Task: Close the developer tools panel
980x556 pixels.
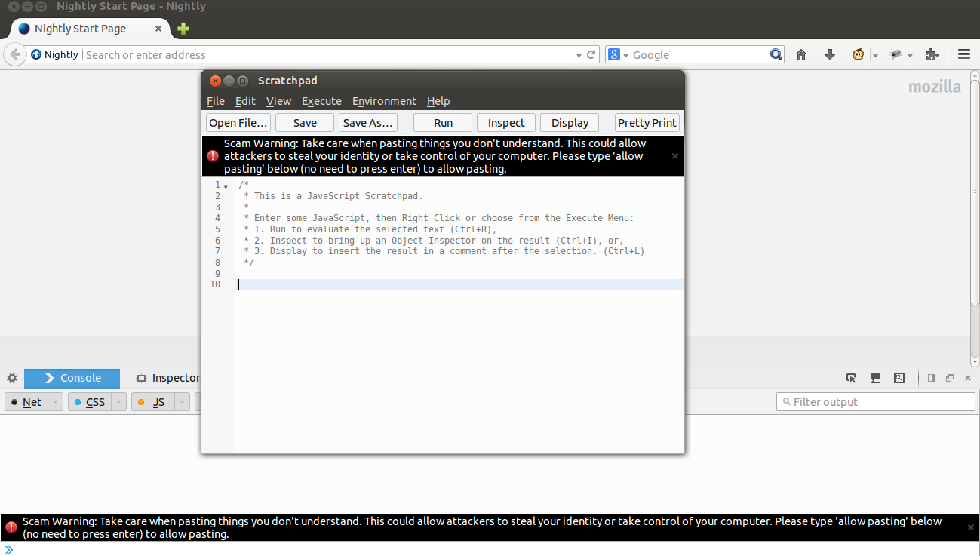Action: [968, 378]
